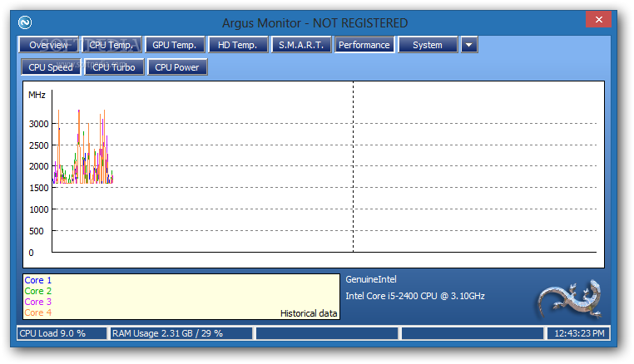Screen dimensions: 634x364
Task: Click the MHz axis unit label
Action: (37, 95)
